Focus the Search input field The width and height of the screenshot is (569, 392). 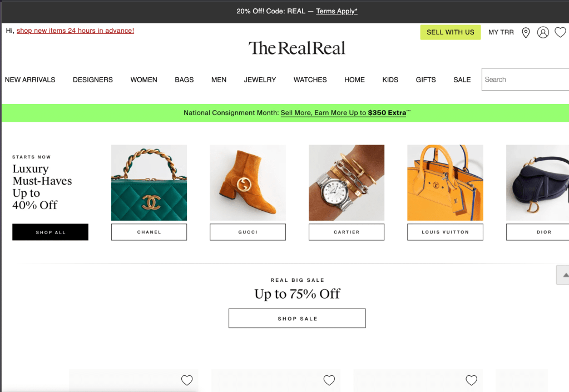coord(526,80)
